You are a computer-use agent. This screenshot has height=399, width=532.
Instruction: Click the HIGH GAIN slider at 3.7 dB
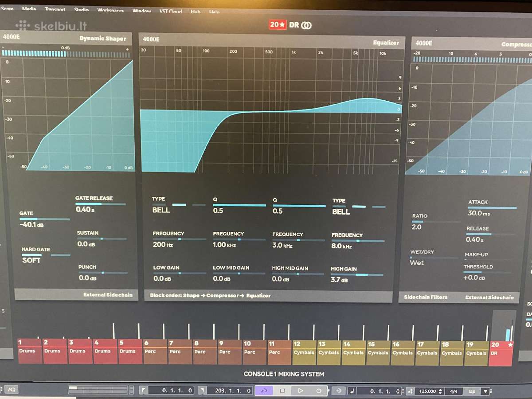click(357, 275)
